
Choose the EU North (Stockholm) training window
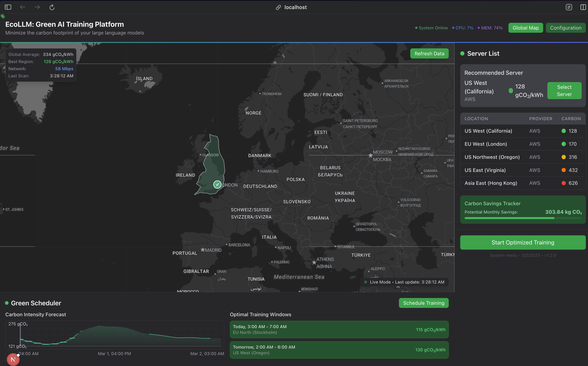[339, 330]
